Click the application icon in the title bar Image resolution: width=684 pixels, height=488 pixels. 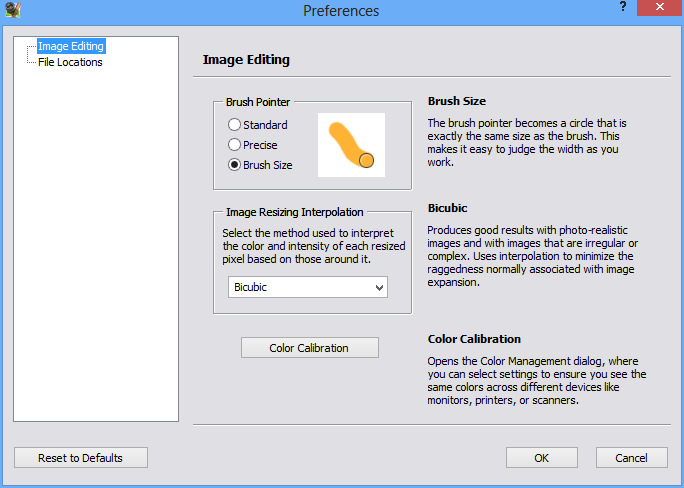13,11
